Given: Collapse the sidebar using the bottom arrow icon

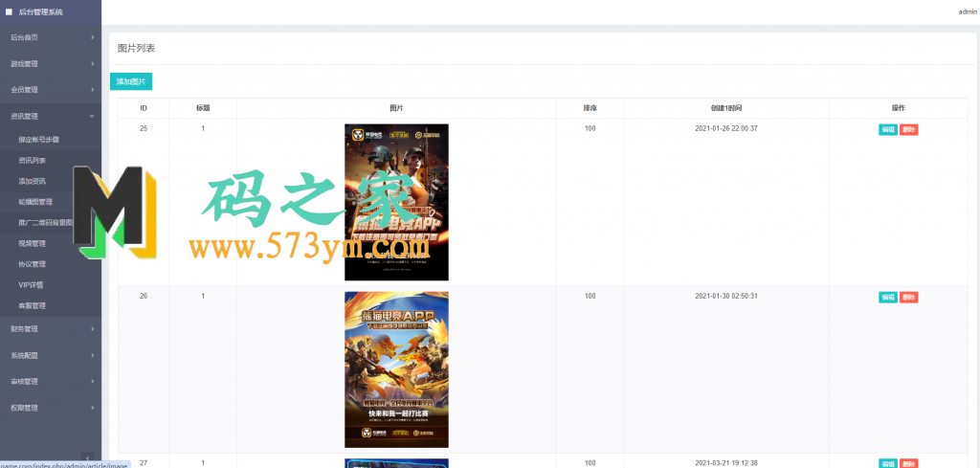Looking at the screenshot, I should click(87, 458).
